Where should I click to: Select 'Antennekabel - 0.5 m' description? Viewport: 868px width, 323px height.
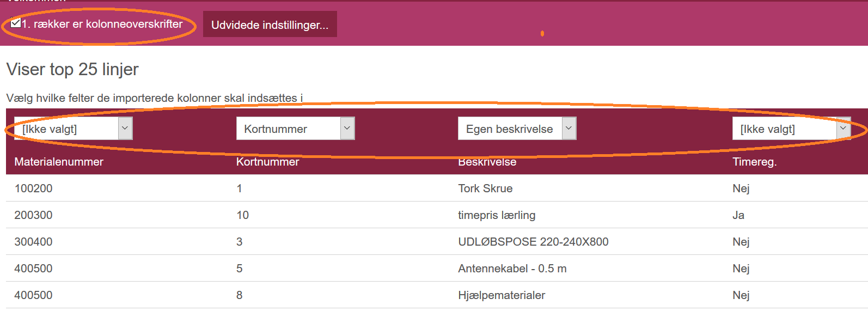pos(512,269)
